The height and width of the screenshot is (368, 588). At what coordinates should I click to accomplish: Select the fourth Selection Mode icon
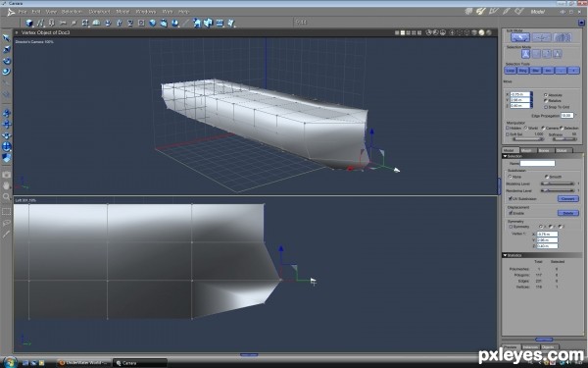pos(558,54)
